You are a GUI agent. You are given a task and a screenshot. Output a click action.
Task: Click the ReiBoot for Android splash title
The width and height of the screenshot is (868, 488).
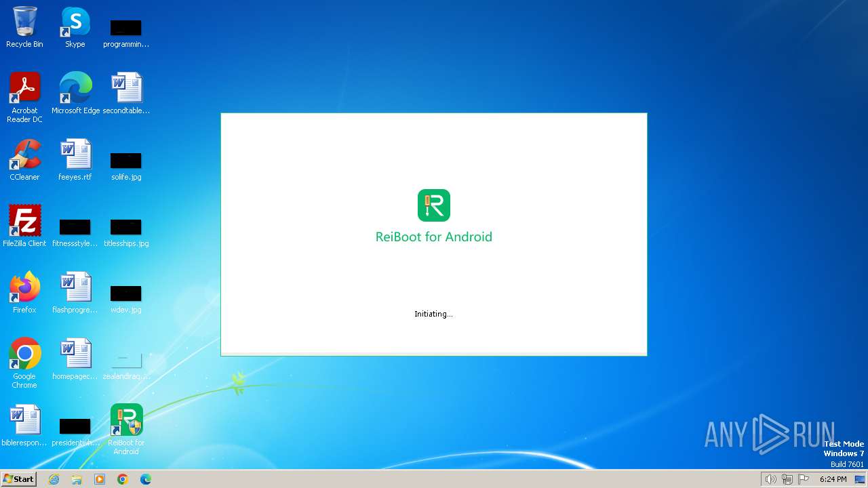434,237
